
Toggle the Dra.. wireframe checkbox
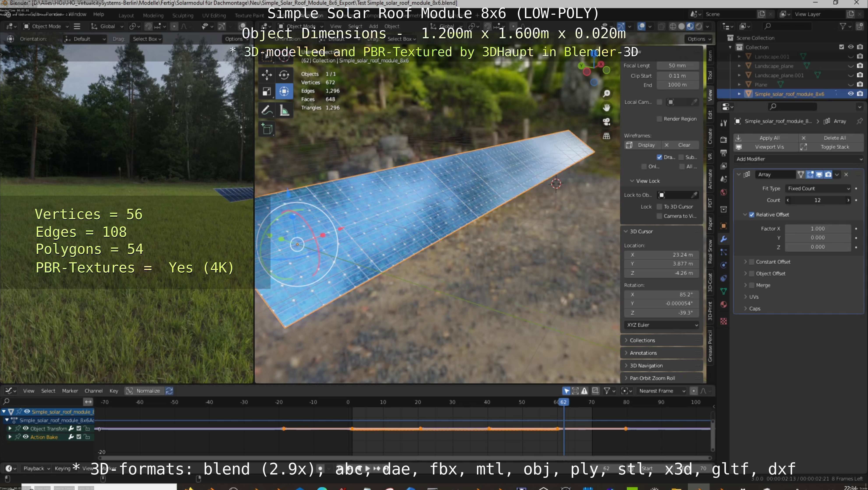tap(659, 157)
